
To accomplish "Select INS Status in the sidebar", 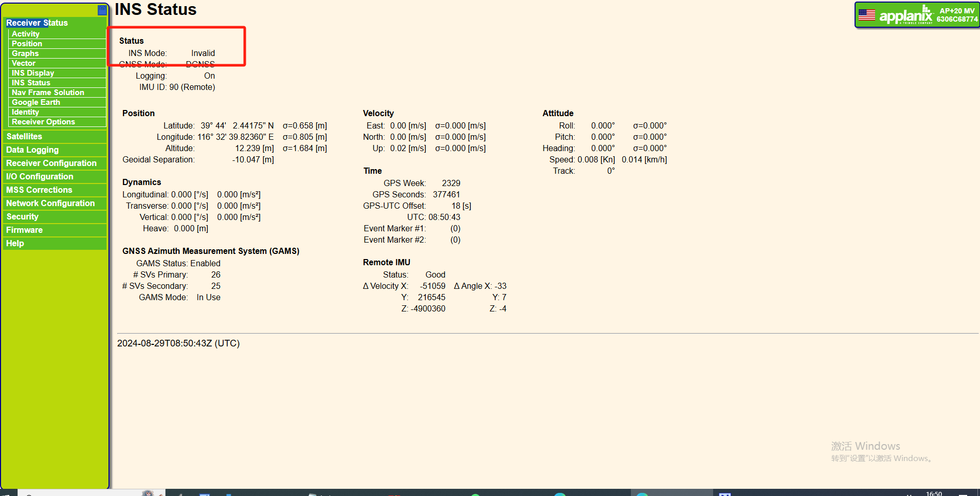I will 31,83.
